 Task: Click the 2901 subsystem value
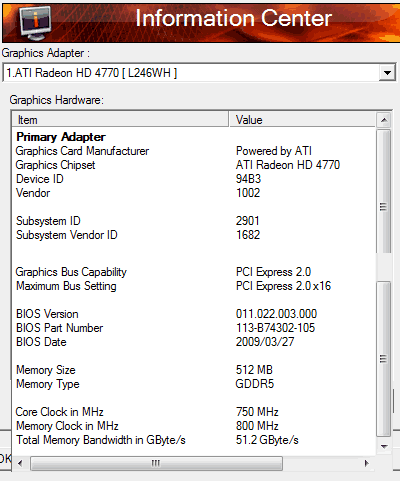pos(247,221)
